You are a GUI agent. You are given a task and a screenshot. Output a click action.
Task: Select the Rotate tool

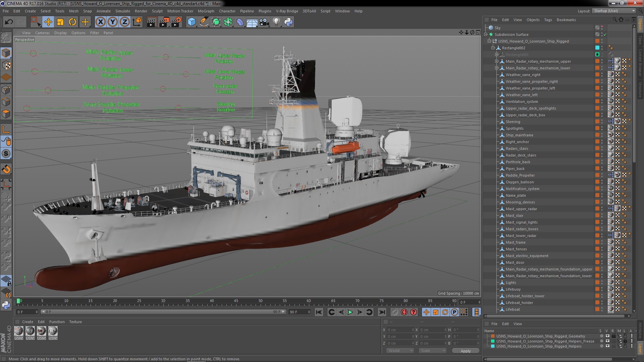click(72, 22)
